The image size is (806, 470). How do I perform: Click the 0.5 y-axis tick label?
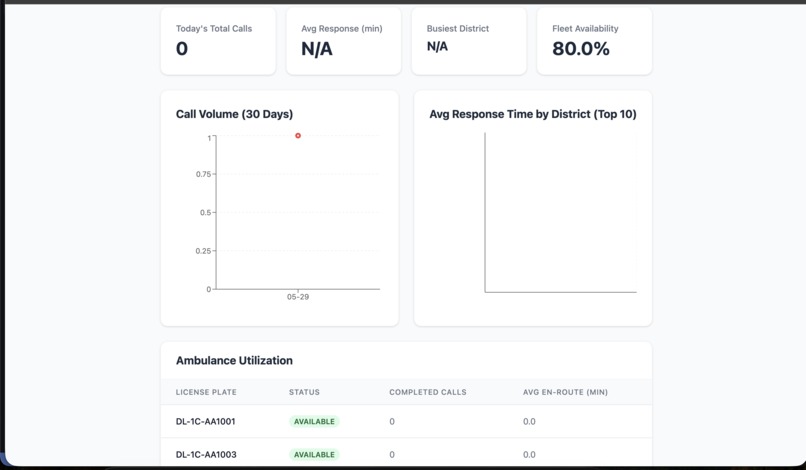[x=206, y=212]
